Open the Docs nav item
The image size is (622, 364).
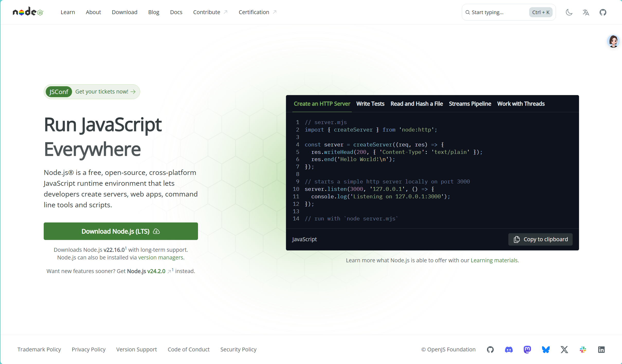coord(176,12)
